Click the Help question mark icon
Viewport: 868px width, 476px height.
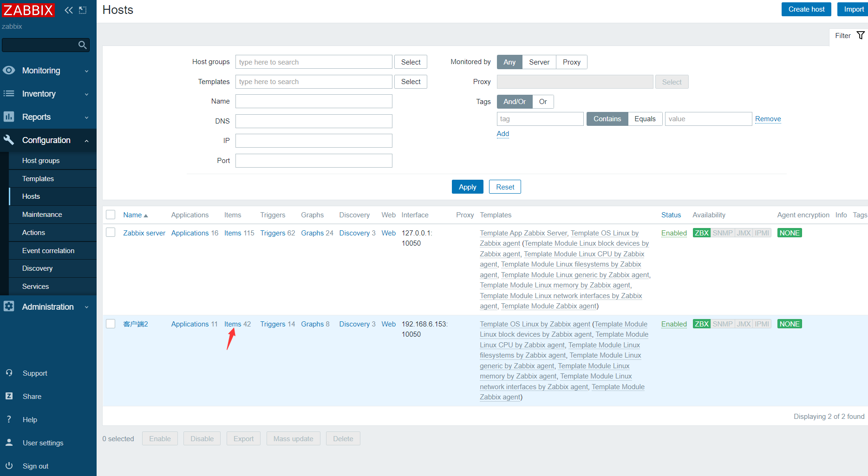9,419
